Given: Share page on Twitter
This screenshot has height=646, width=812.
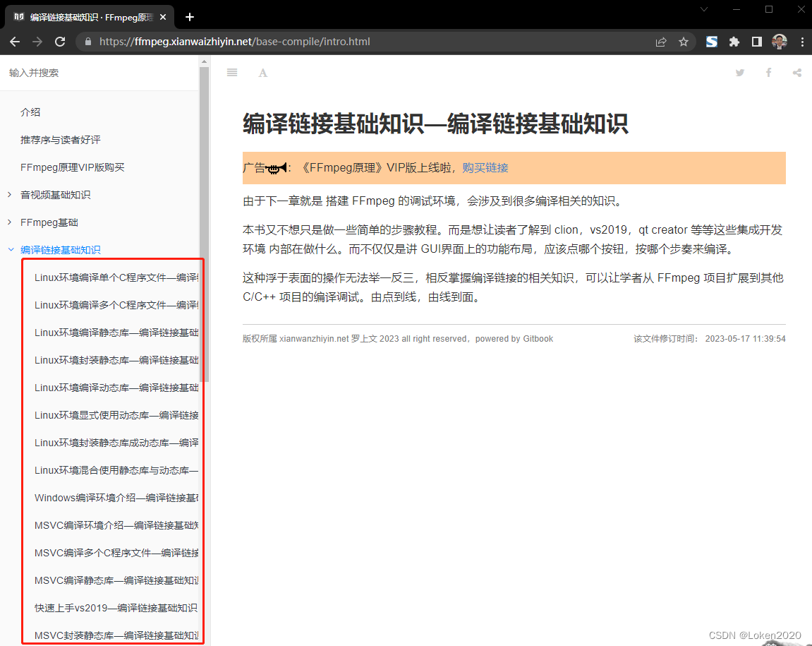Looking at the screenshot, I should tap(740, 73).
